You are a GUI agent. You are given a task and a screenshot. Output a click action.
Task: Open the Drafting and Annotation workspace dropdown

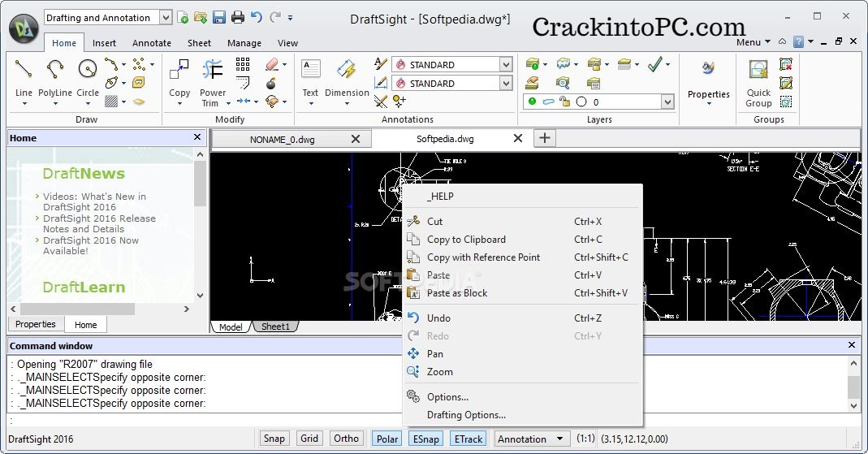166,18
